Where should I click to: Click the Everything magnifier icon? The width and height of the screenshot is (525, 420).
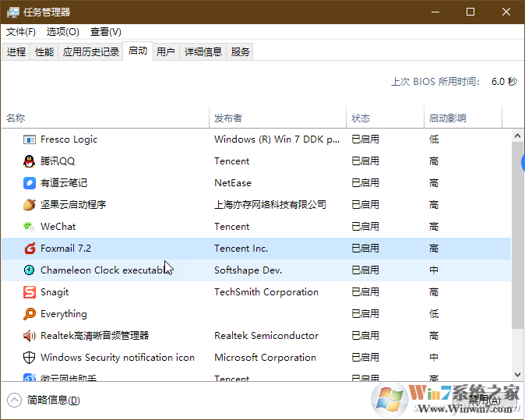click(x=30, y=314)
